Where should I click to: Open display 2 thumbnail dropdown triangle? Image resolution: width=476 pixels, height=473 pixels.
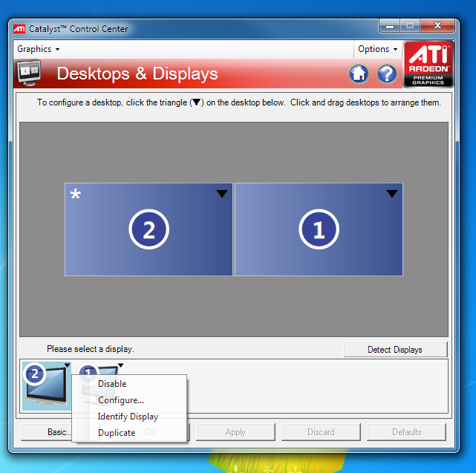click(x=68, y=365)
